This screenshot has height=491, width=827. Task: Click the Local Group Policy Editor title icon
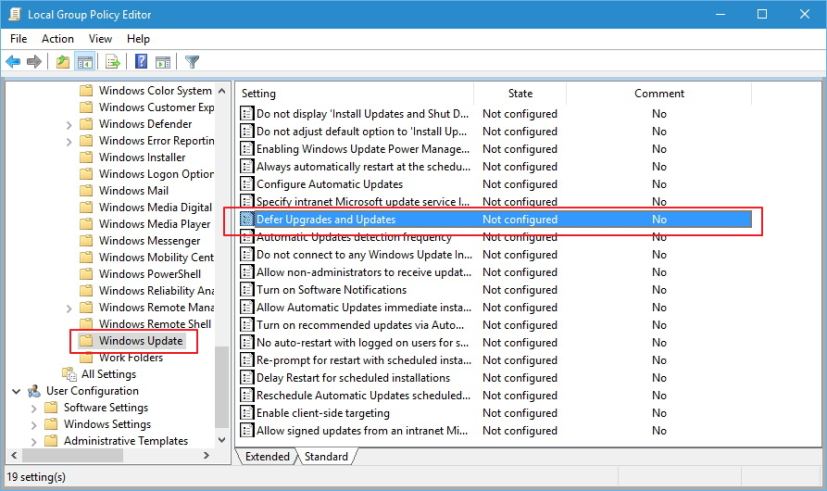tap(15, 14)
